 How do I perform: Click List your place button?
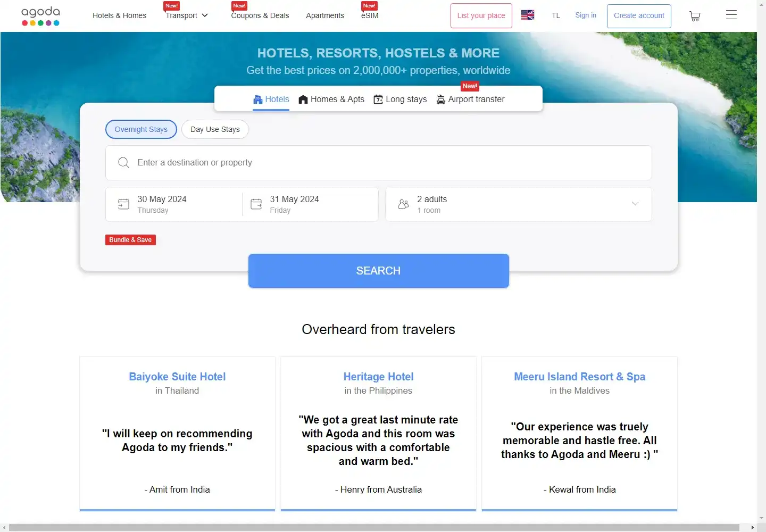481,15
